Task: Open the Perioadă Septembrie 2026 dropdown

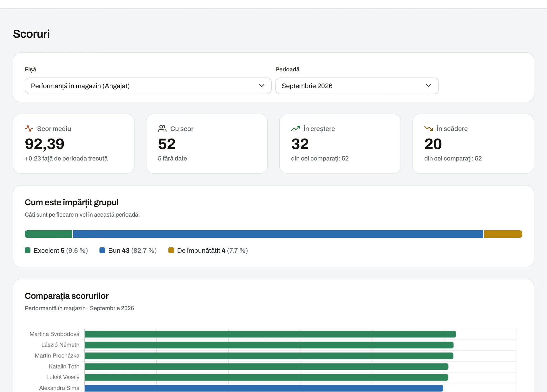Action: click(x=357, y=86)
